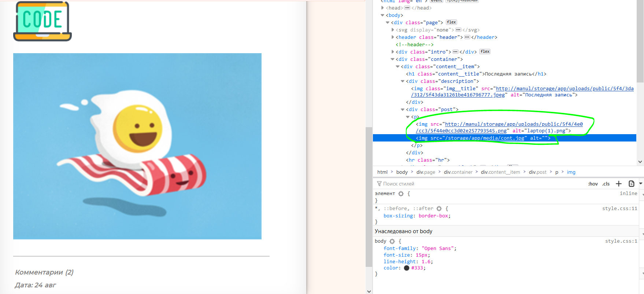Image resolution: width=644 pixels, height=294 pixels.
Task: Open the #333 color swatch picker
Action: coord(407,268)
